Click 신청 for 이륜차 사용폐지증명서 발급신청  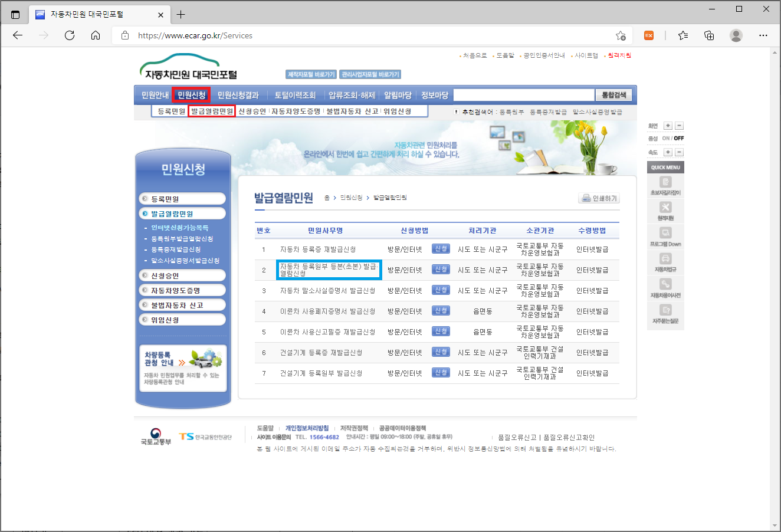click(x=441, y=311)
